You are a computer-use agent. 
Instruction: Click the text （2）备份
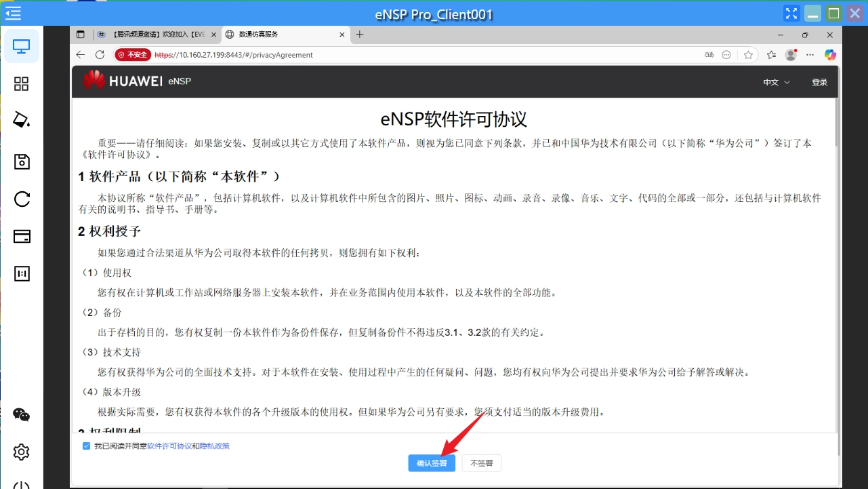[102, 313]
